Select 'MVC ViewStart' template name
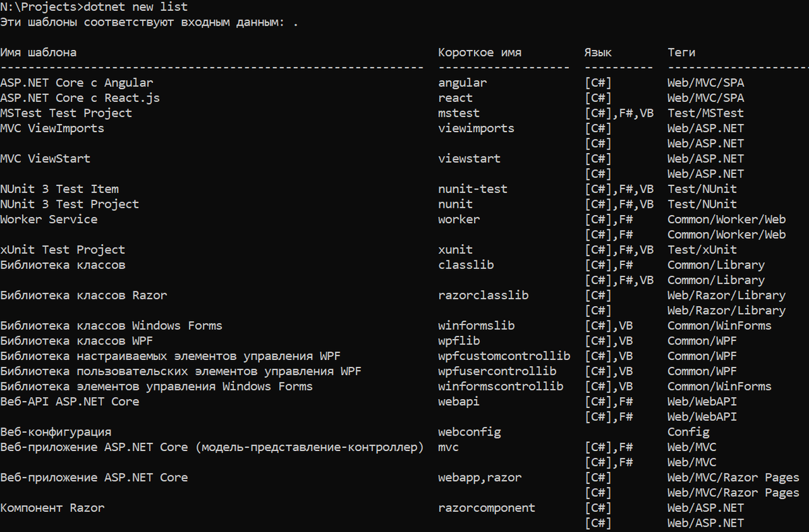Image resolution: width=809 pixels, height=532 pixels. click(45, 158)
